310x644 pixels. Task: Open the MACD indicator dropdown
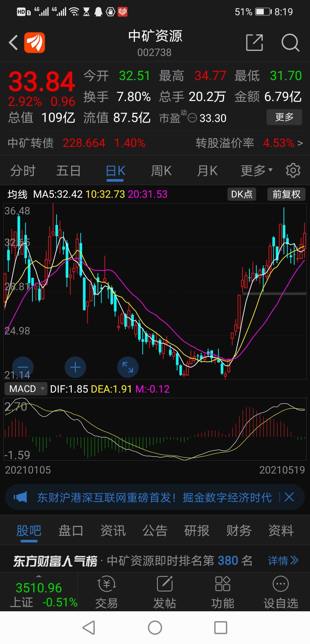click(x=26, y=389)
